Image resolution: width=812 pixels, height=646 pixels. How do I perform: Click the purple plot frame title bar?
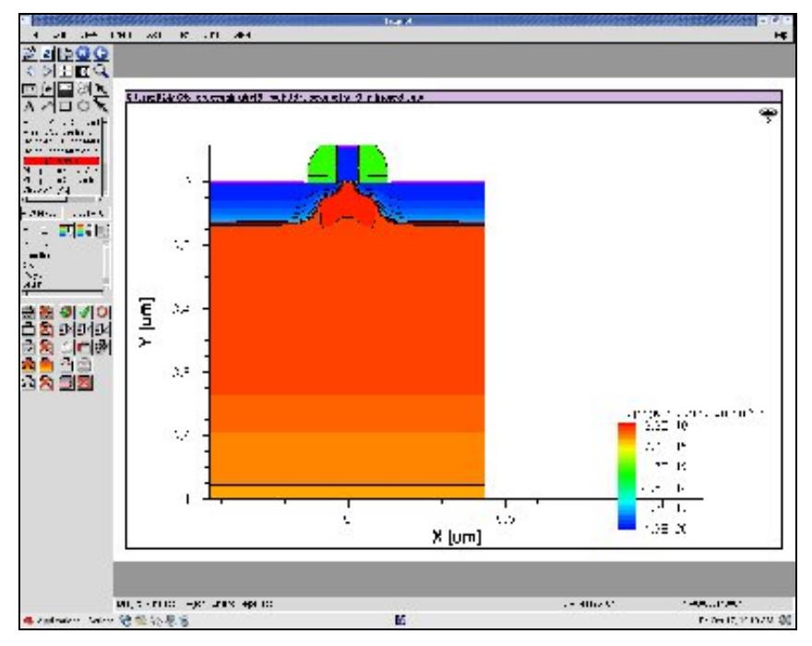[x=454, y=97]
